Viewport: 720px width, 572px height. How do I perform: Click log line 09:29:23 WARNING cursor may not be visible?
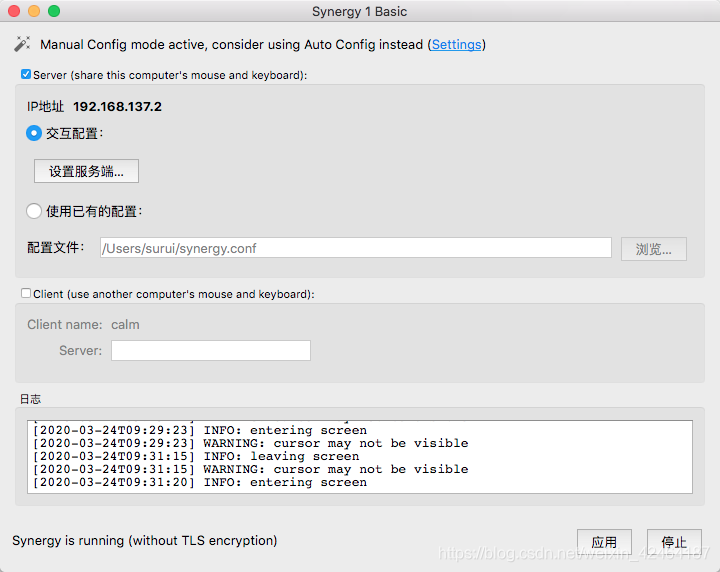(251, 443)
